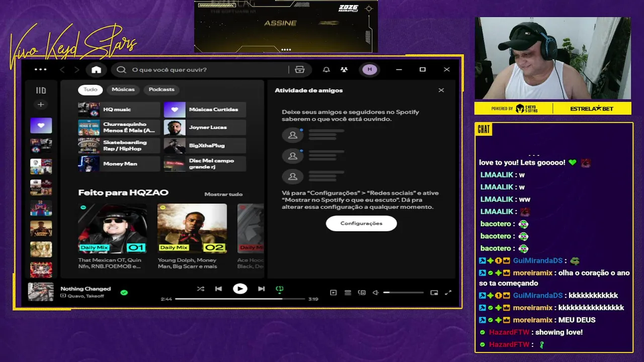Create a playlist with plus icon
The height and width of the screenshot is (362, 644).
point(41,105)
